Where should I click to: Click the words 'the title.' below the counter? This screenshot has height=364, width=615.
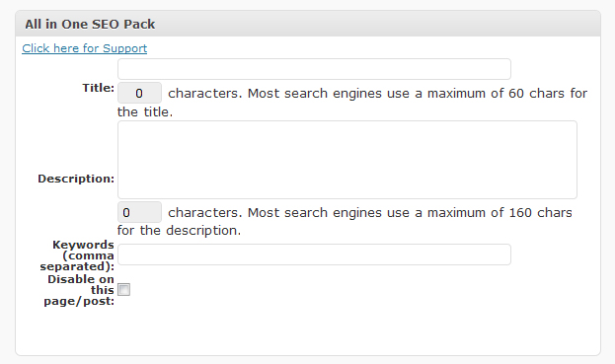coord(145,112)
